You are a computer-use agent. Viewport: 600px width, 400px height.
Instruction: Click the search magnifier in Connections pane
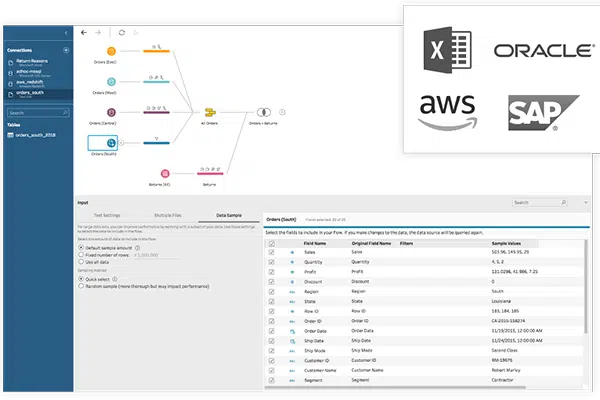[x=65, y=113]
